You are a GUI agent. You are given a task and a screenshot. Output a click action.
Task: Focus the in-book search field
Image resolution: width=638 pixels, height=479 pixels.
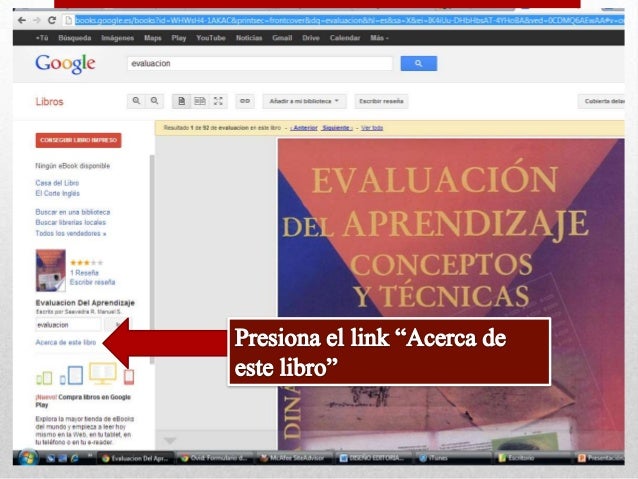coord(68,325)
